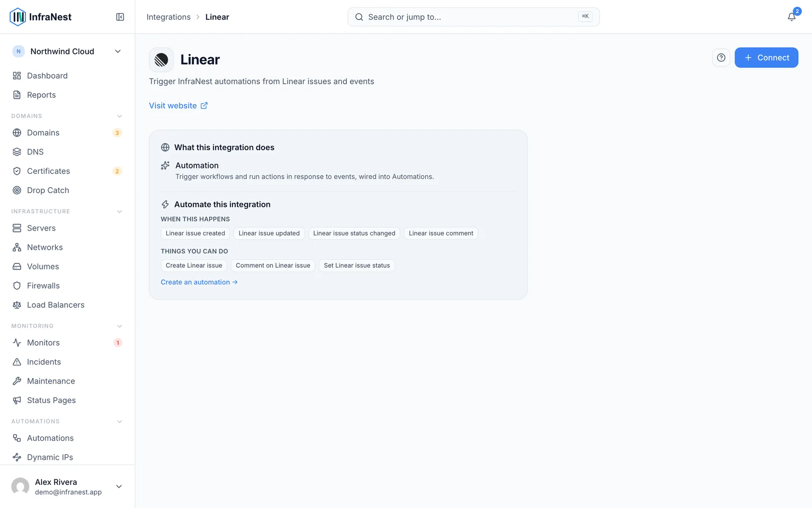
Task: Click the Search or jump to field
Action: point(473,17)
